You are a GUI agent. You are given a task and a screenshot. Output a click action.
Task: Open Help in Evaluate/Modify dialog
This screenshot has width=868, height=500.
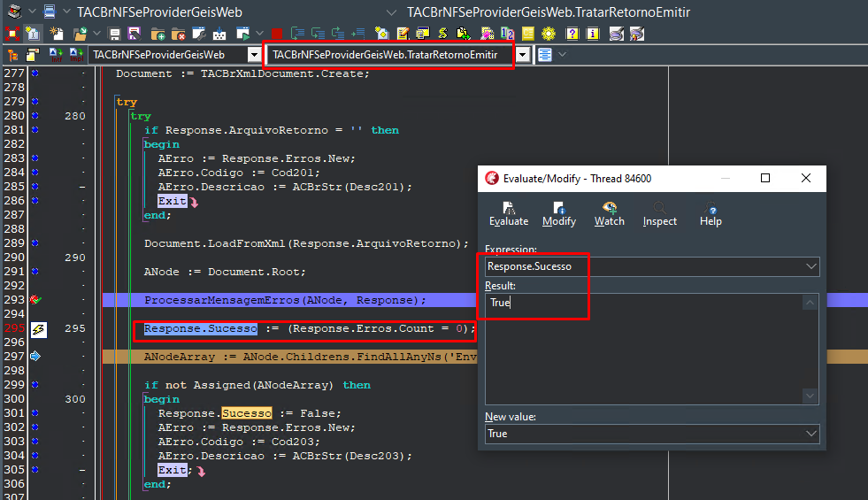[711, 214]
